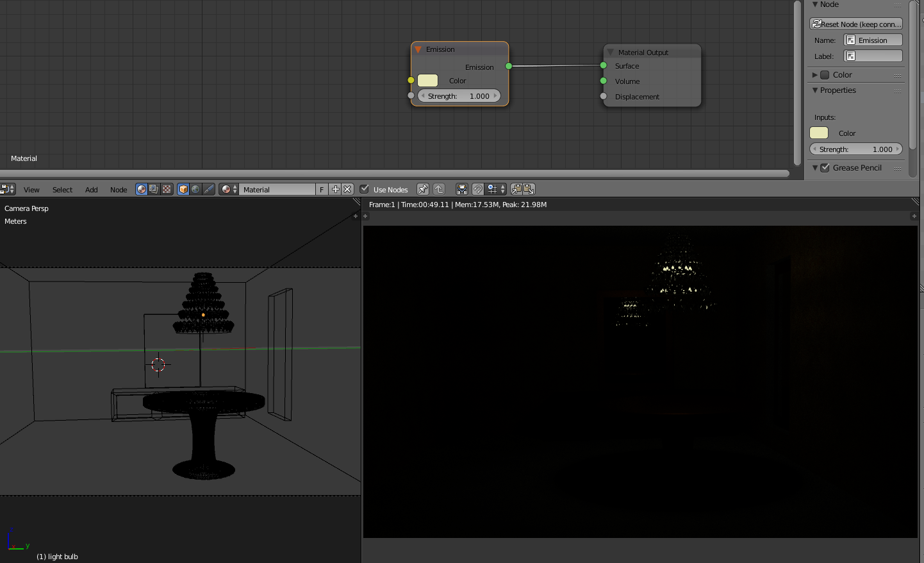Viewport: 924px width, 563px height.
Task: Collapse the Node panel
Action: pyautogui.click(x=815, y=4)
